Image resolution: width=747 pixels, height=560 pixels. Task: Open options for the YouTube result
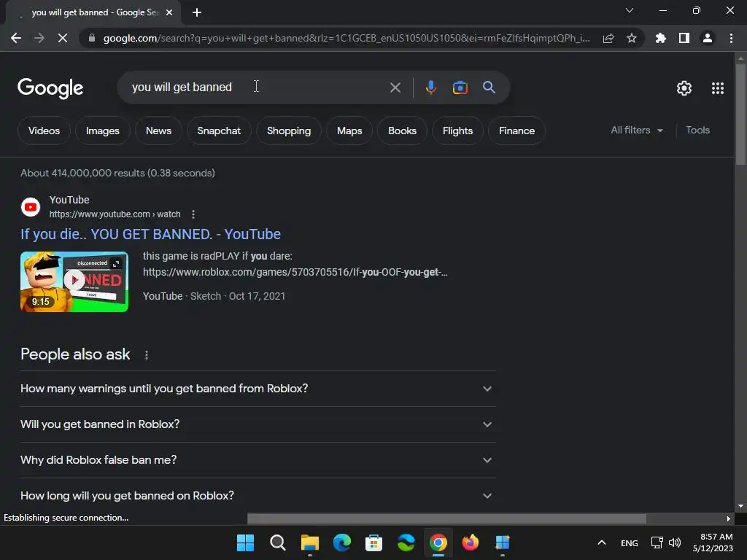(x=193, y=214)
